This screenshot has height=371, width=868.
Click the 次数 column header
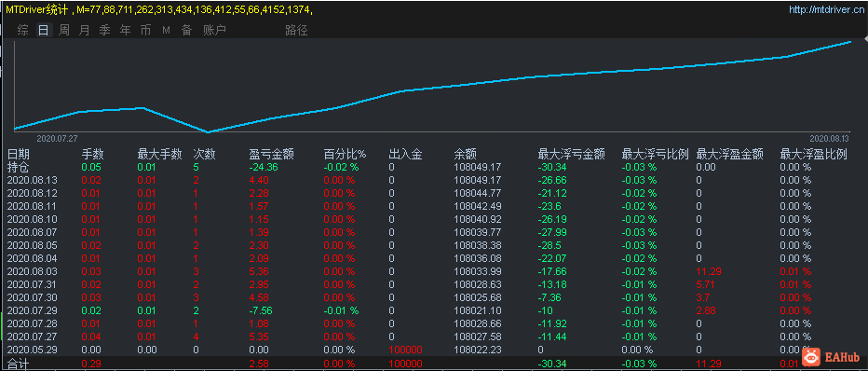coord(204,154)
